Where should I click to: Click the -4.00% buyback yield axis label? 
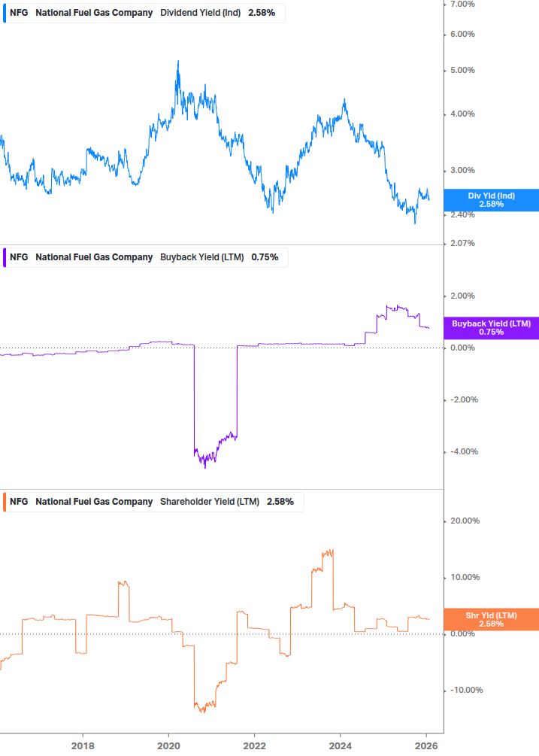(464, 452)
